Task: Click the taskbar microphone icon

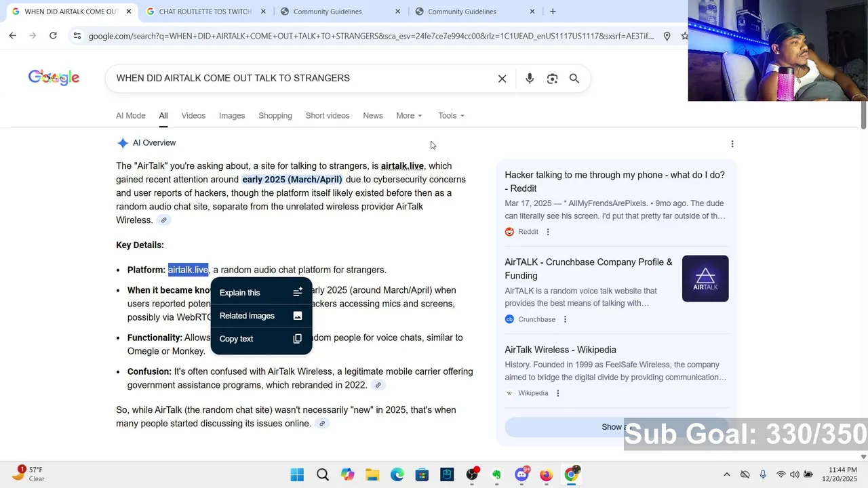Action: [763, 474]
